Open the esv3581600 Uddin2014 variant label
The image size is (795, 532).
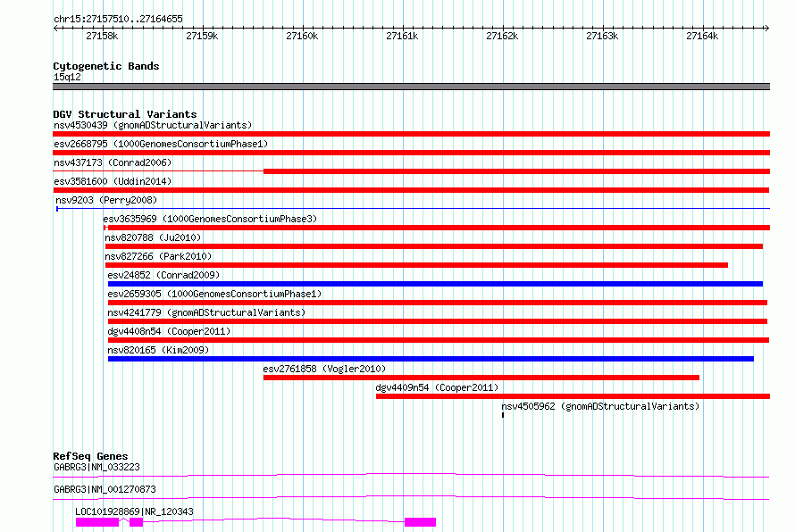click(x=113, y=181)
